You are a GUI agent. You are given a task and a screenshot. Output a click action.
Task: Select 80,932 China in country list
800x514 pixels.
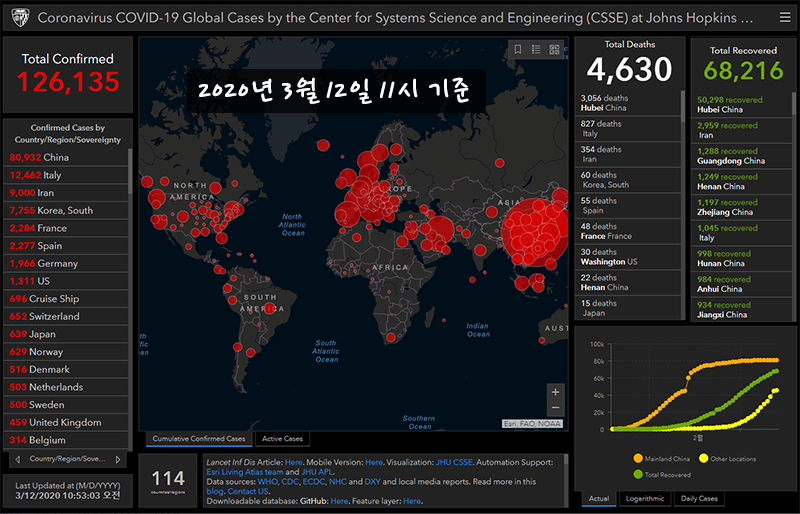[x=66, y=157]
